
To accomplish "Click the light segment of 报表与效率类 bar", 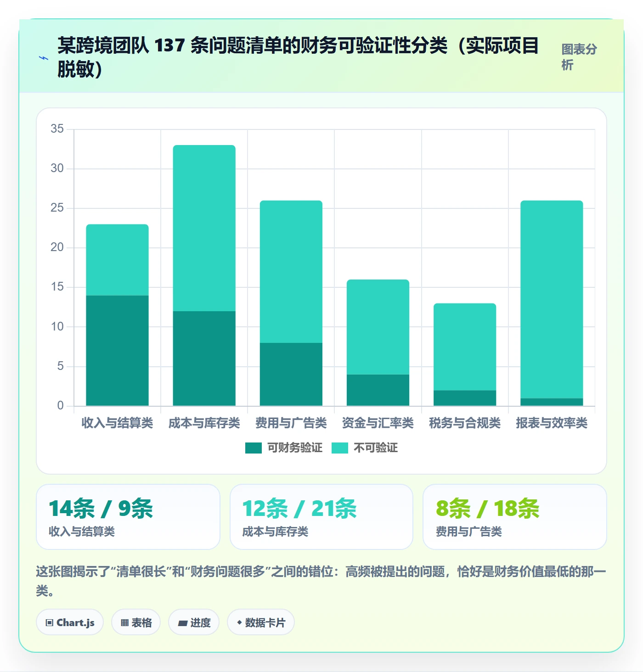I will [552, 299].
